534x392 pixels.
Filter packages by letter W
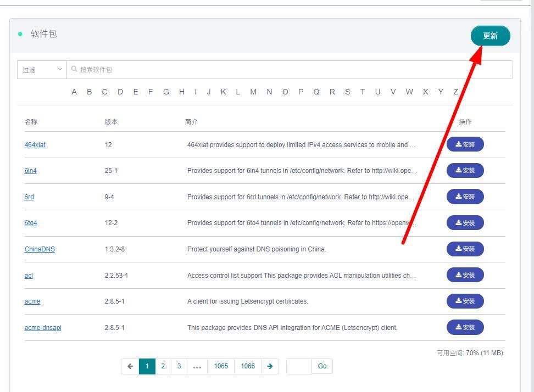click(409, 92)
